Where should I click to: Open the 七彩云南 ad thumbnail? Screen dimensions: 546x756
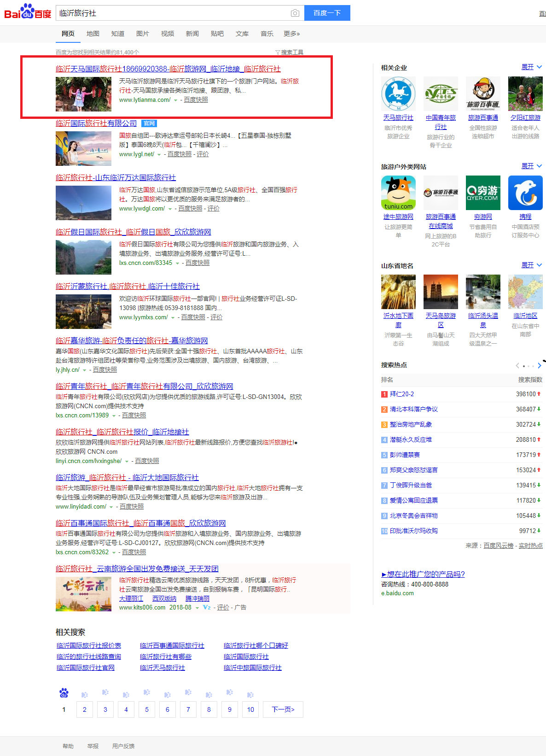83,594
